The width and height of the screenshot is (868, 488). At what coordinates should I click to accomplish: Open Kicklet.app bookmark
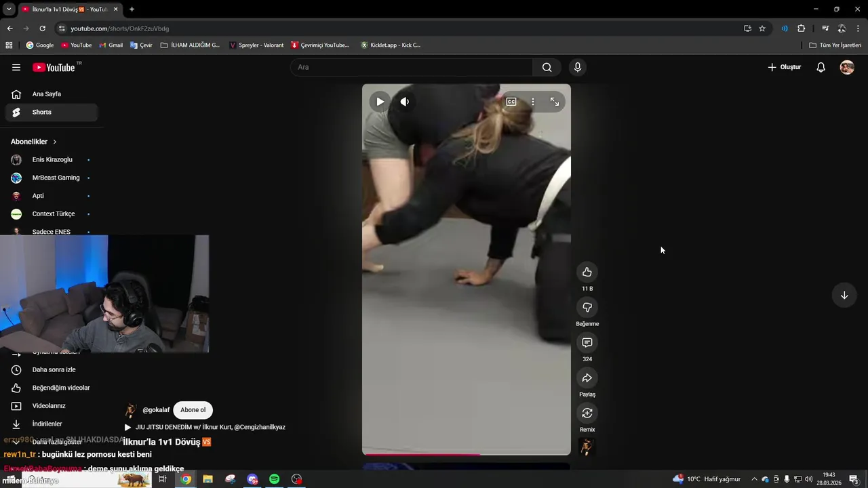pos(391,45)
